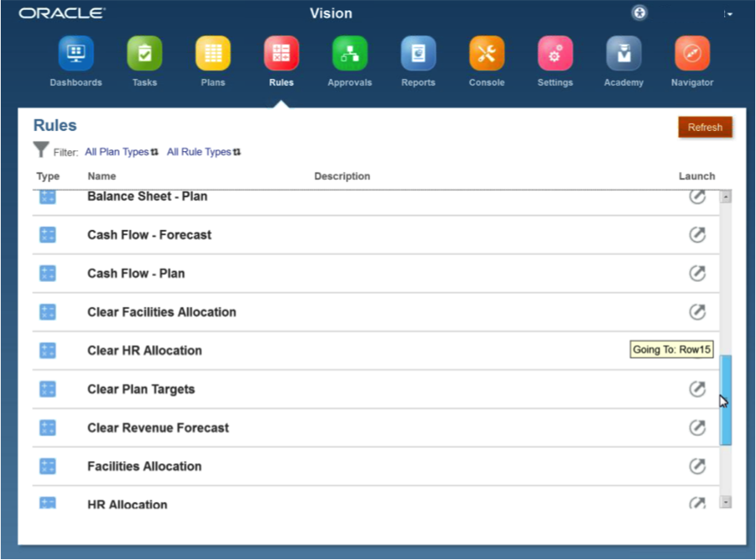Open the Settings gear icon

(x=555, y=54)
